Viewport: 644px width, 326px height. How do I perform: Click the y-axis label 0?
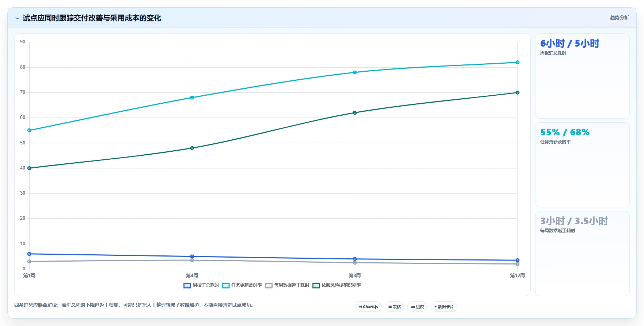24,269
